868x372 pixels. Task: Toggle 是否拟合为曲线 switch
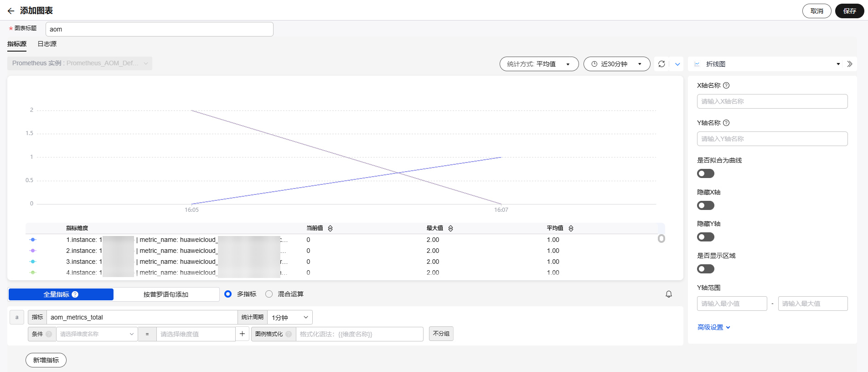[x=706, y=173]
